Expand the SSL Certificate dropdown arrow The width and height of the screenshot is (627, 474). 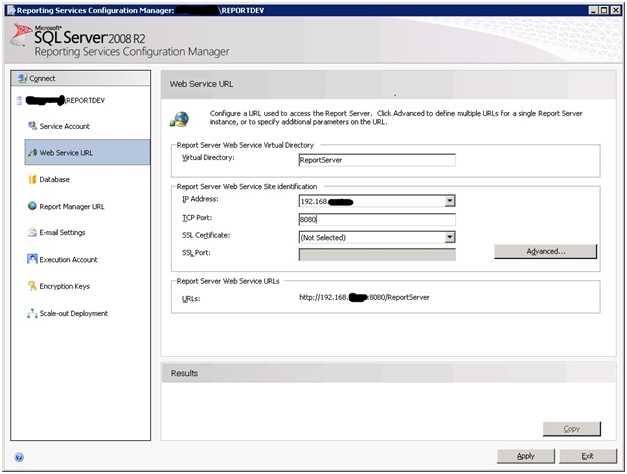tap(450, 237)
